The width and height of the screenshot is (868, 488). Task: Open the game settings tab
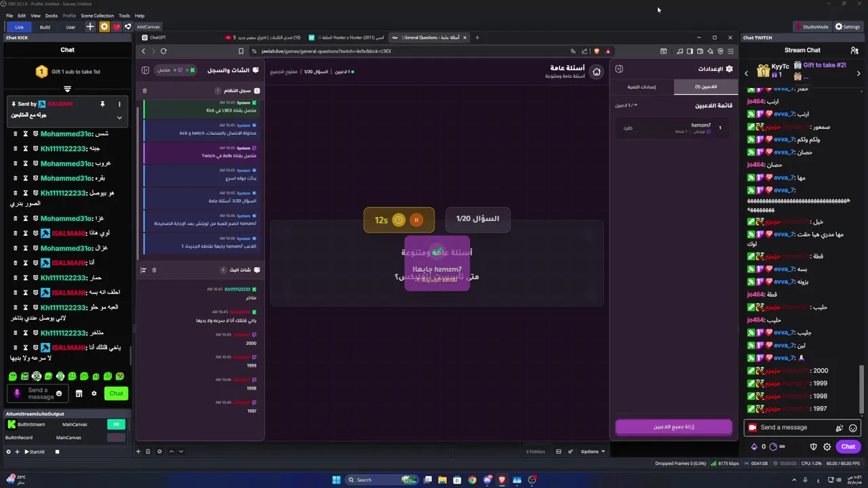(x=641, y=87)
